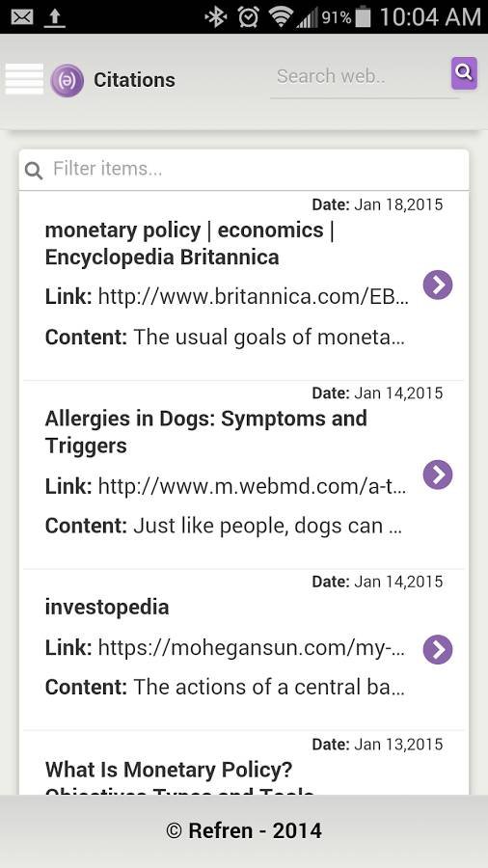Tap the mail notification icon

click(22, 17)
